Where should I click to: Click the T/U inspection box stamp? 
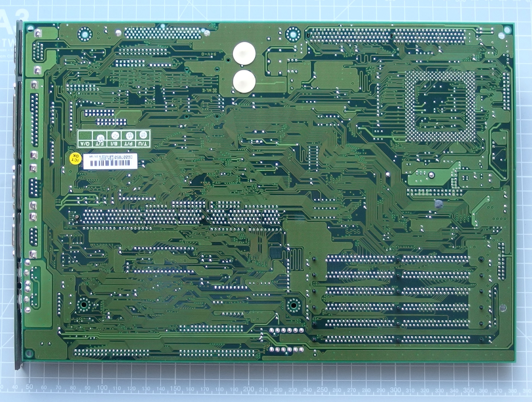click(x=143, y=136)
